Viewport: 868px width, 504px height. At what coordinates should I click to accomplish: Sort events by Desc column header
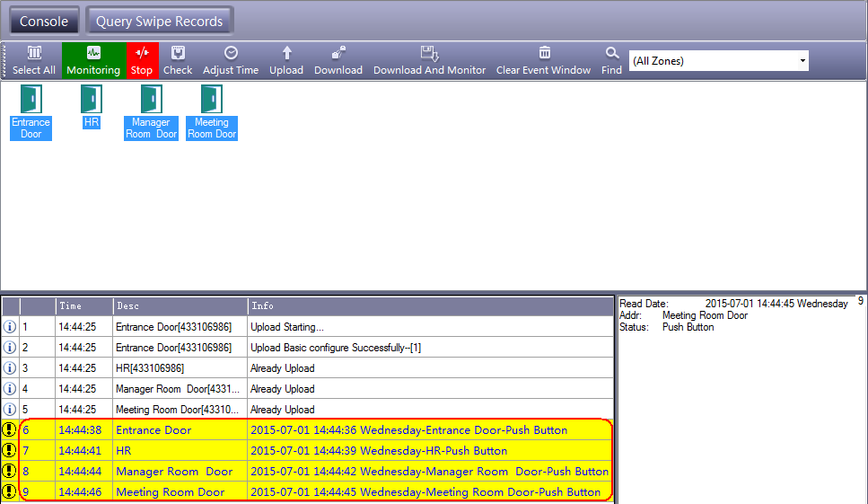pos(180,306)
